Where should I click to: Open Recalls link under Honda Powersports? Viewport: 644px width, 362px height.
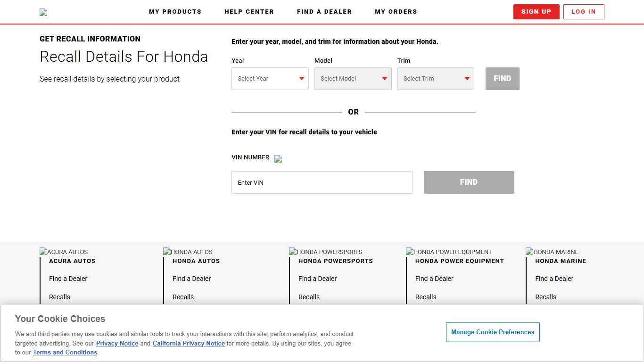point(309,297)
